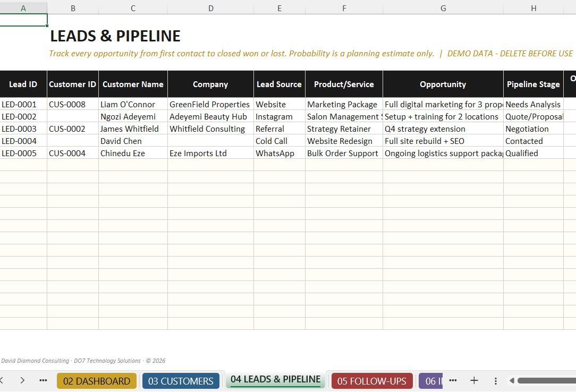576x392 pixels.
Task: Open the 05 FOLLOW-UPS sheet tab
Action: (x=372, y=381)
